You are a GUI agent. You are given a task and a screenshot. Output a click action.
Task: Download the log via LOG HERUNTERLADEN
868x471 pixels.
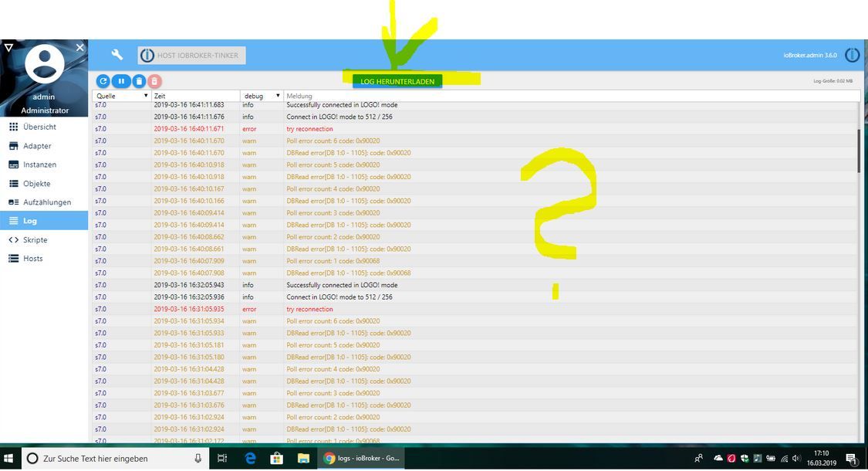click(x=397, y=81)
